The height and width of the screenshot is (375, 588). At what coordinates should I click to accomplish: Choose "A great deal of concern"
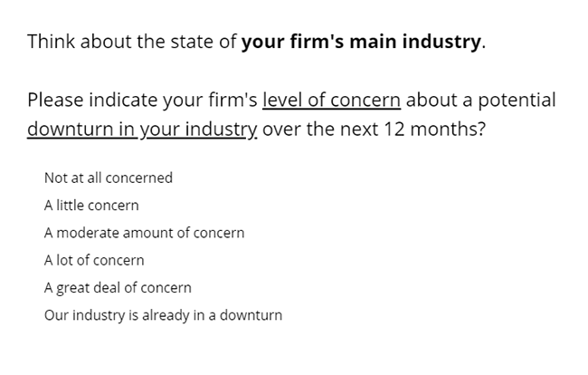pyautogui.click(x=118, y=288)
